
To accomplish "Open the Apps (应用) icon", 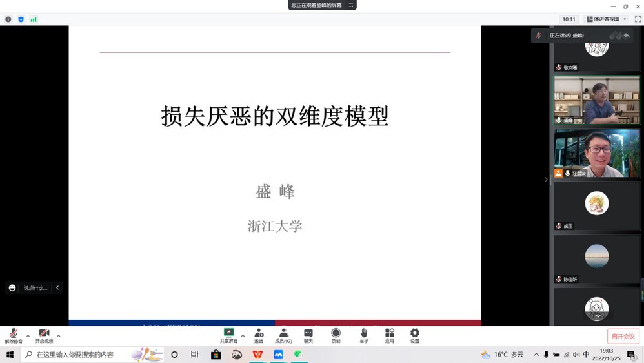I will coord(390,335).
